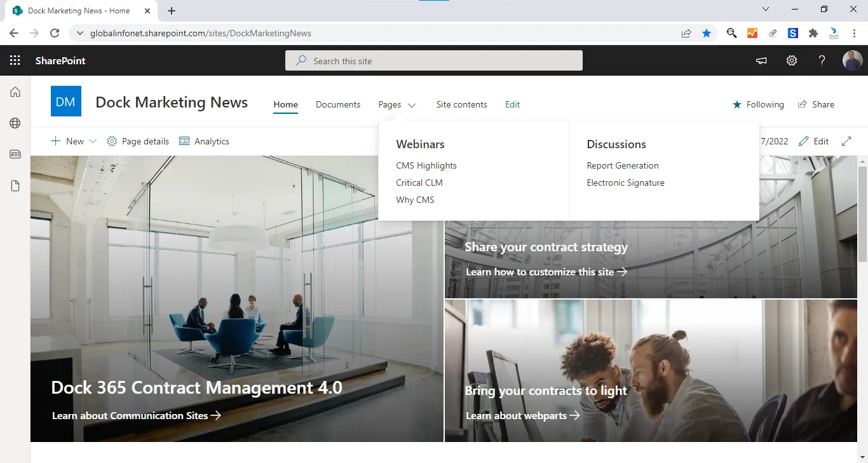Click the browser address bar URL
The height and width of the screenshot is (463, 868).
point(201,33)
